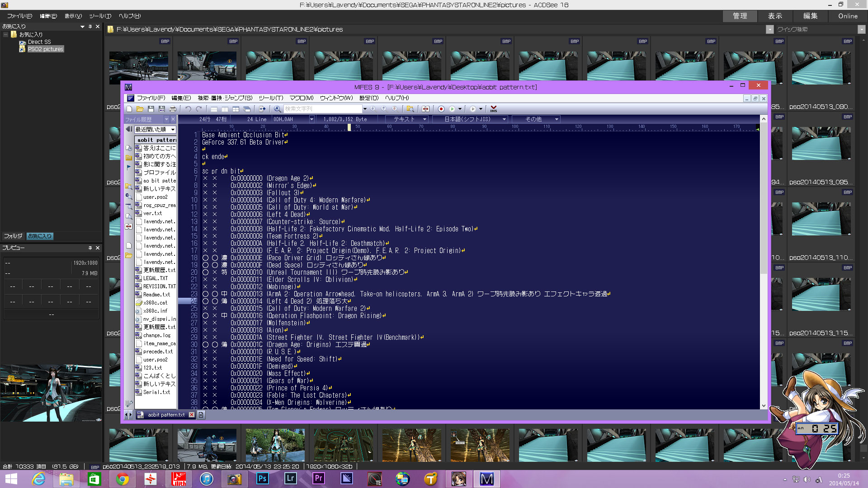Screen dimensions: 868x488
Task: Close the aobit pattern.txt tab with red X
Action: coord(192,415)
